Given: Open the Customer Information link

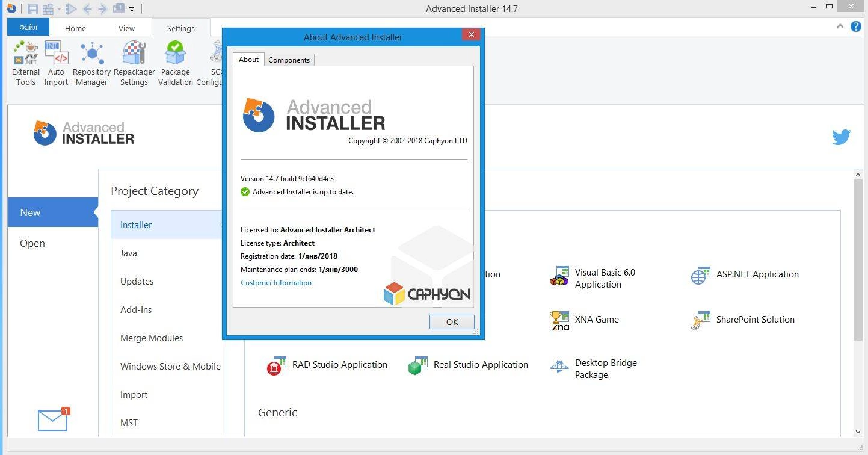Looking at the screenshot, I should pos(276,283).
